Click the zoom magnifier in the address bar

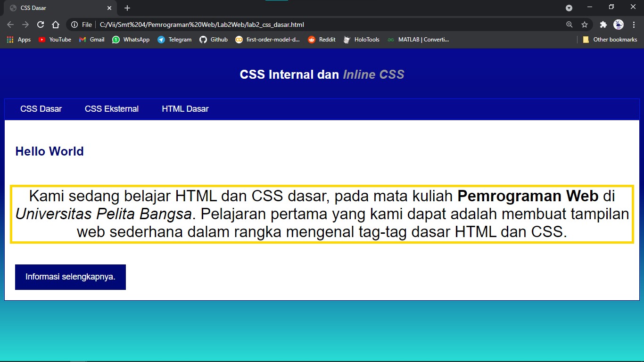pyautogui.click(x=570, y=24)
